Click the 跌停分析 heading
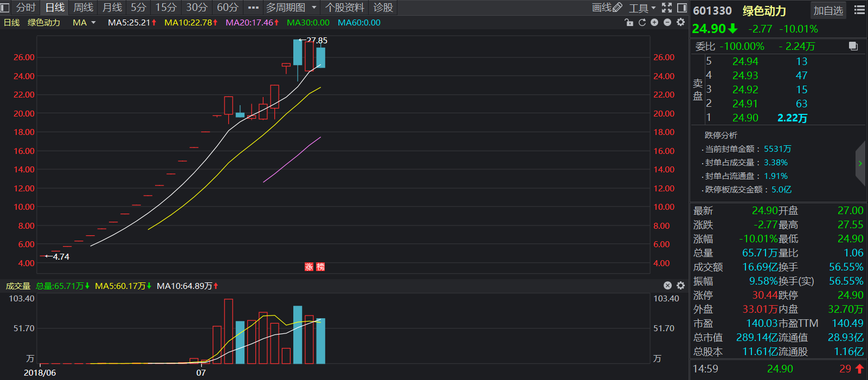Image resolution: width=868 pixels, height=380 pixels. [721, 135]
